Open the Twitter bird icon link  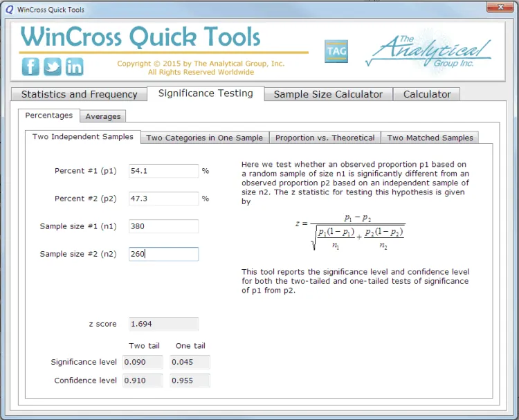pyautogui.click(x=53, y=66)
